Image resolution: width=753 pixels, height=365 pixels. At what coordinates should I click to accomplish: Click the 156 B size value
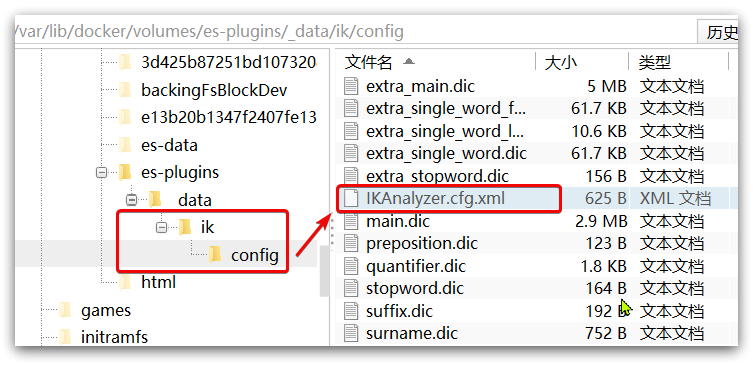pyautogui.click(x=606, y=176)
